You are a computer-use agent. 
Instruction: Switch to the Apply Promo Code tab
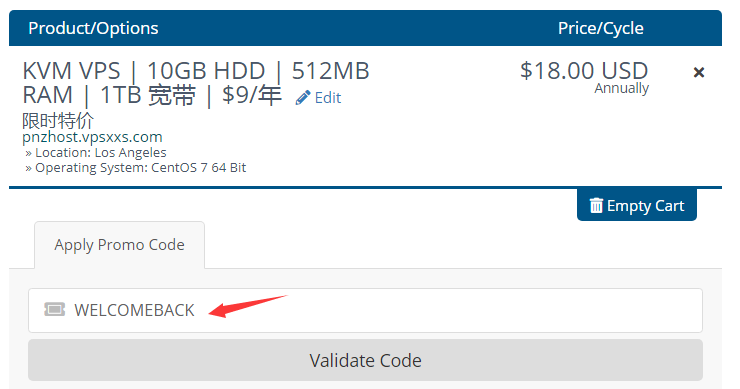coord(119,245)
